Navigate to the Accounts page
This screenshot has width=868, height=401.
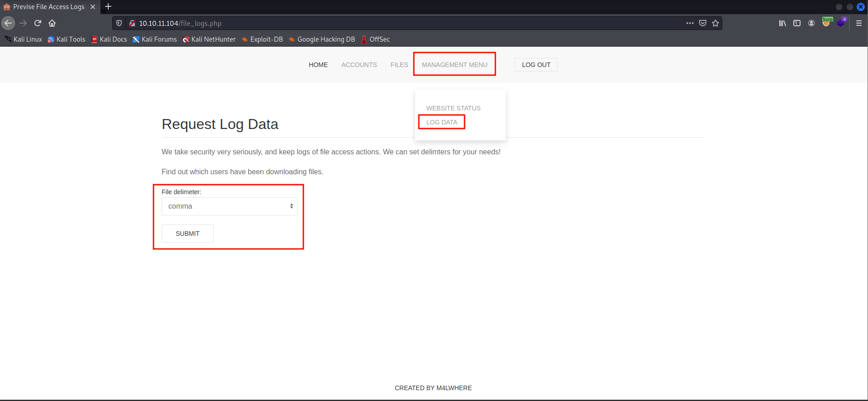(x=359, y=65)
